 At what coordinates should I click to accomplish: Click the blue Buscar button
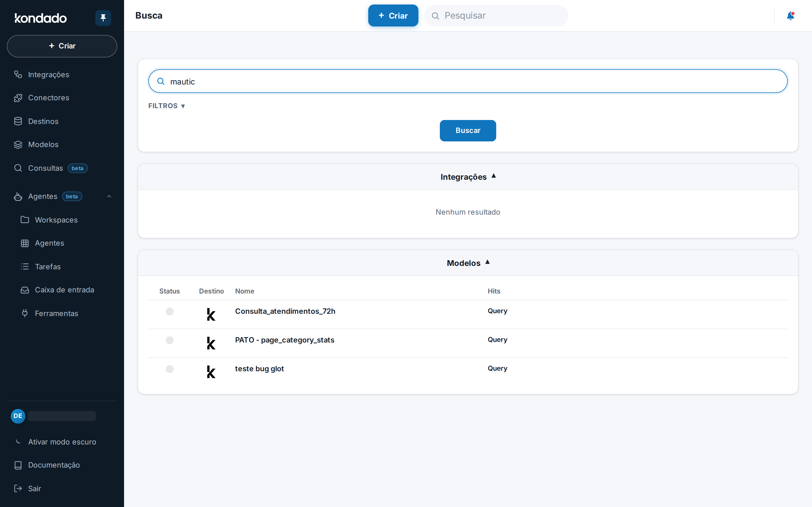pos(468,130)
